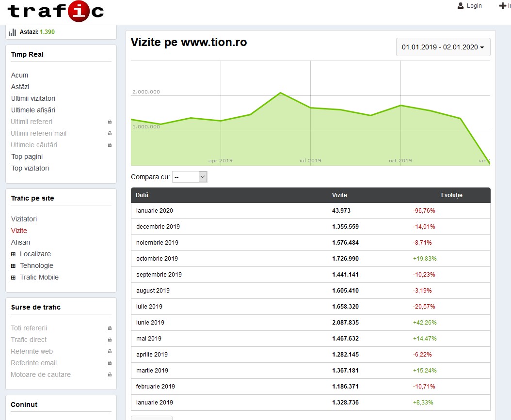Click the bar chart icon beside Astazi
The width and height of the screenshot is (511, 420).
(x=13, y=32)
